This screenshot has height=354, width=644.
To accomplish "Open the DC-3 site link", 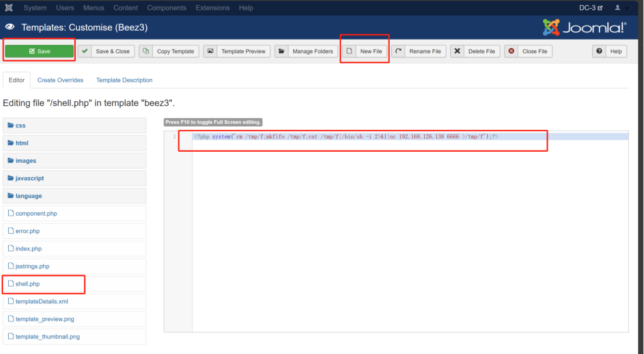I will point(590,8).
